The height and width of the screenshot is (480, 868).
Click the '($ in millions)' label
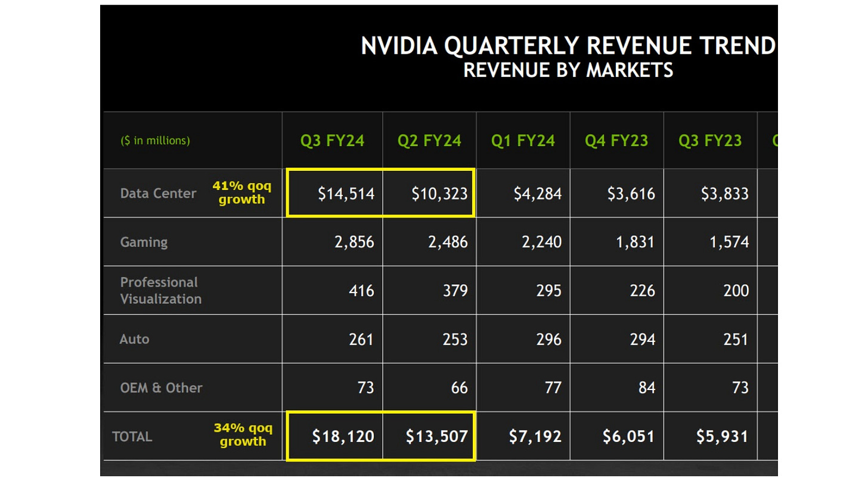point(155,141)
